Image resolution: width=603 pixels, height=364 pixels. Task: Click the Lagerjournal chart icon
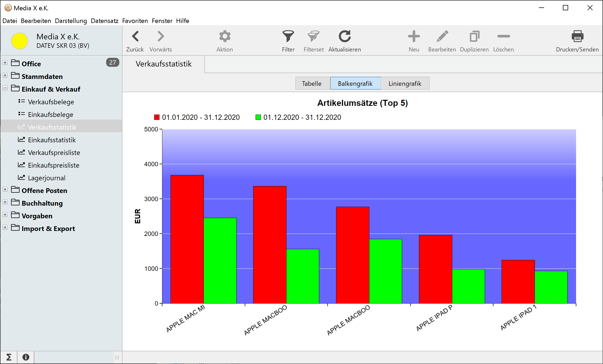coord(21,177)
